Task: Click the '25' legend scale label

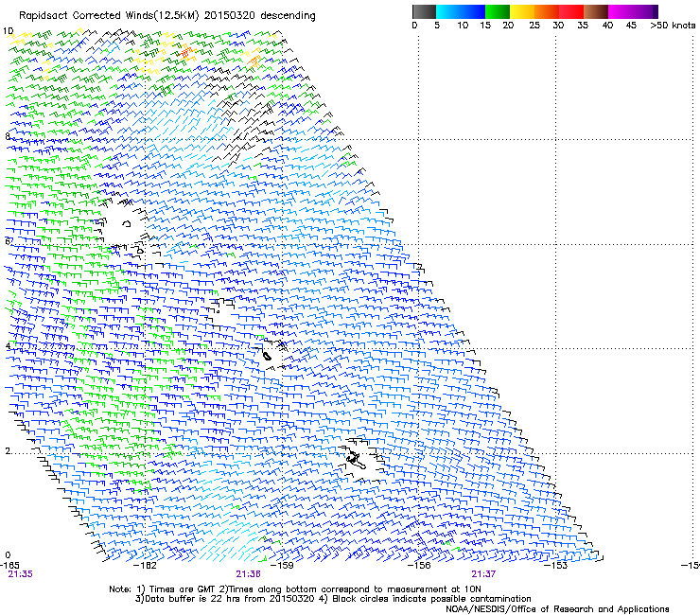Action: point(534,26)
